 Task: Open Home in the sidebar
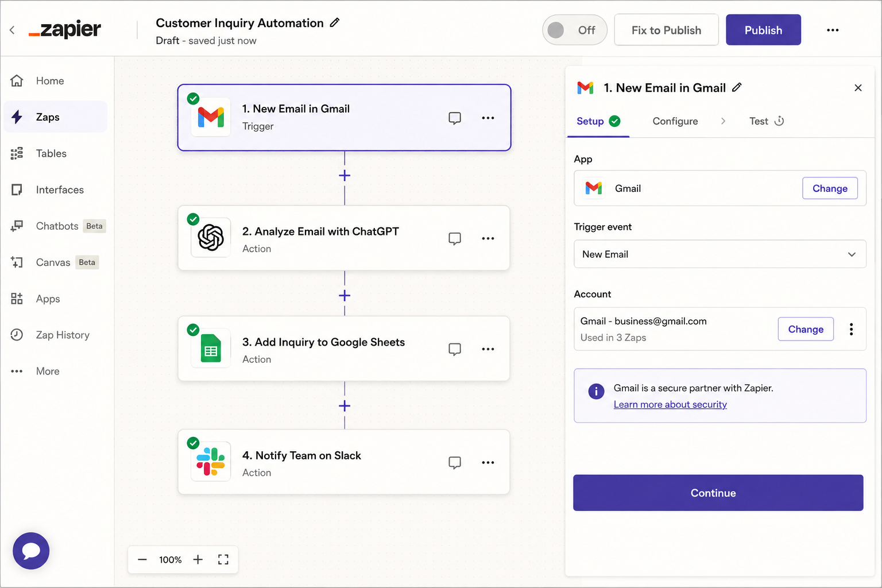(x=55, y=81)
